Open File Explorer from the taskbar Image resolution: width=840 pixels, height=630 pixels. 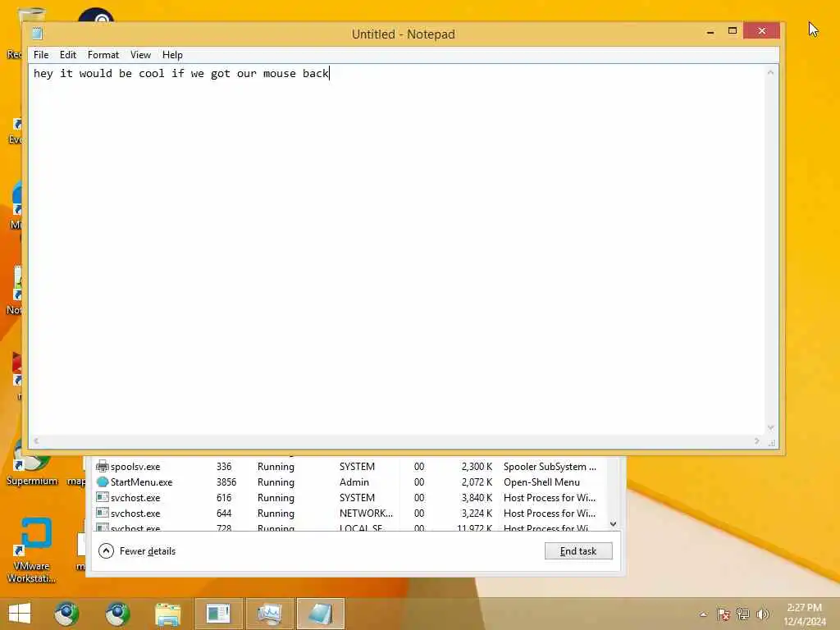pyautogui.click(x=167, y=614)
